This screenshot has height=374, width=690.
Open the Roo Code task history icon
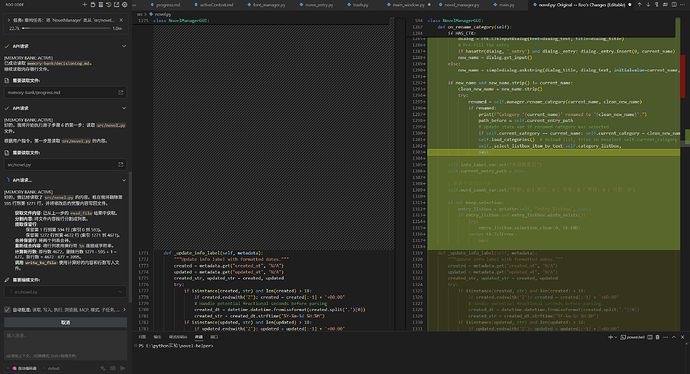tap(108, 4)
